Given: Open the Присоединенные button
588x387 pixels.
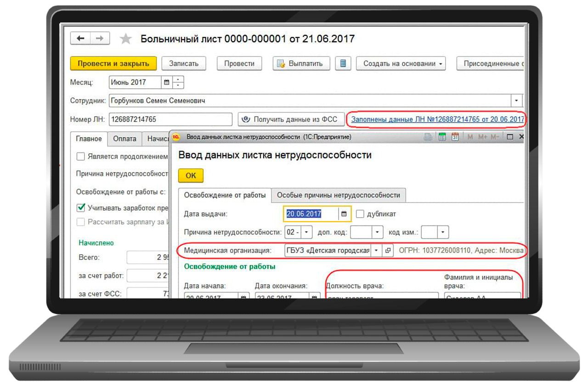Looking at the screenshot, I should pyautogui.click(x=491, y=63).
